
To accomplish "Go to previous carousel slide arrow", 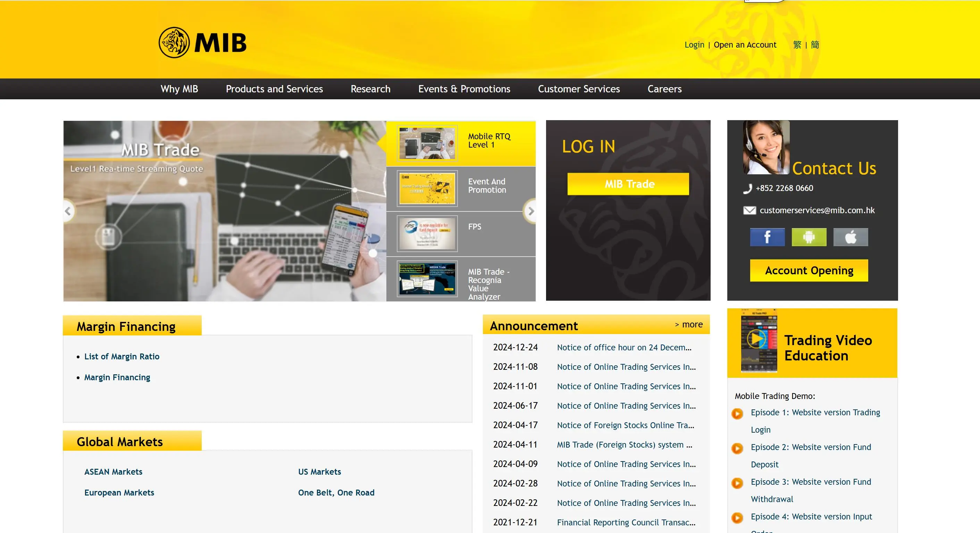I will point(68,211).
